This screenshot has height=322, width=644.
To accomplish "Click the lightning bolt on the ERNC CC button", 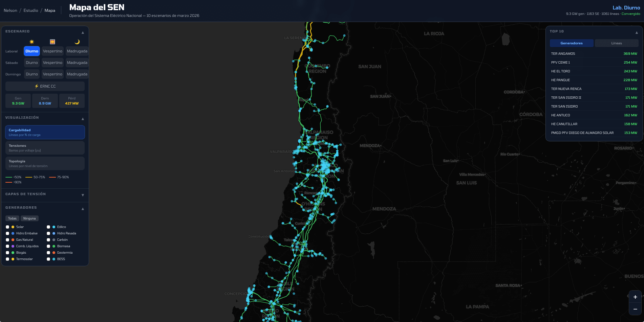I will click(x=37, y=86).
